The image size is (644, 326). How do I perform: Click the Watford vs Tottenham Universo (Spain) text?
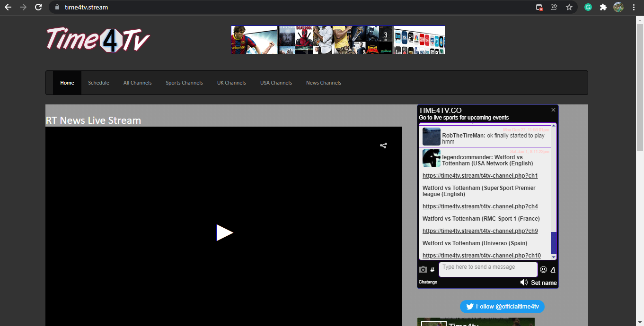tap(475, 243)
